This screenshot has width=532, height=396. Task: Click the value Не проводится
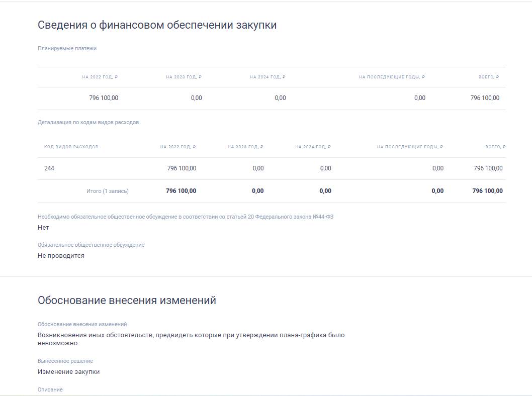tap(61, 255)
